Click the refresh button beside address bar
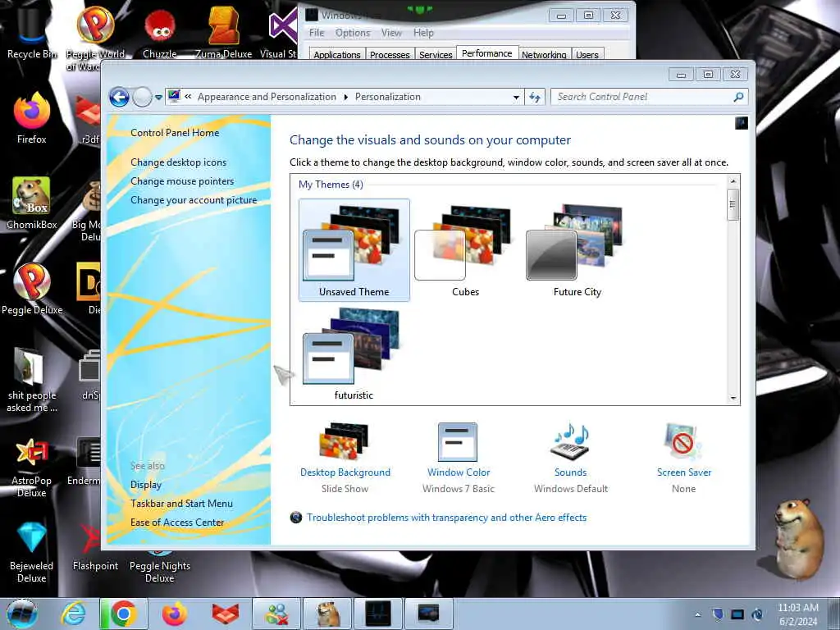The height and width of the screenshot is (630, 840). (535, 97)
